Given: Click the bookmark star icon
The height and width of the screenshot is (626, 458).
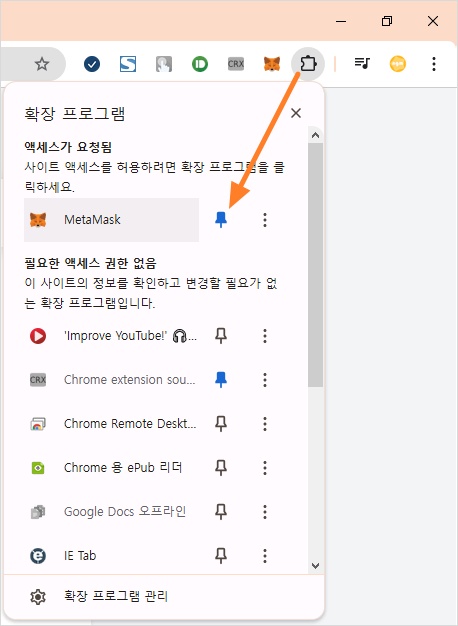Looking at the screenshot, I should (42, 64).
